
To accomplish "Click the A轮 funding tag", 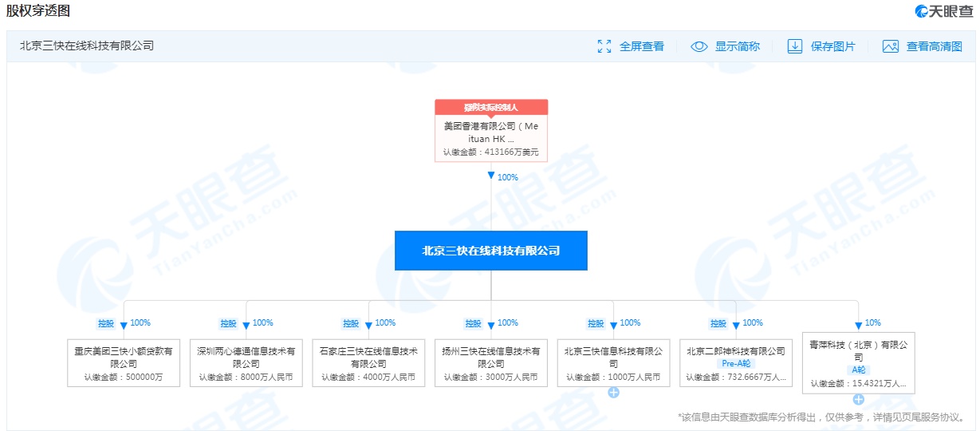I will tap(859, 370).
